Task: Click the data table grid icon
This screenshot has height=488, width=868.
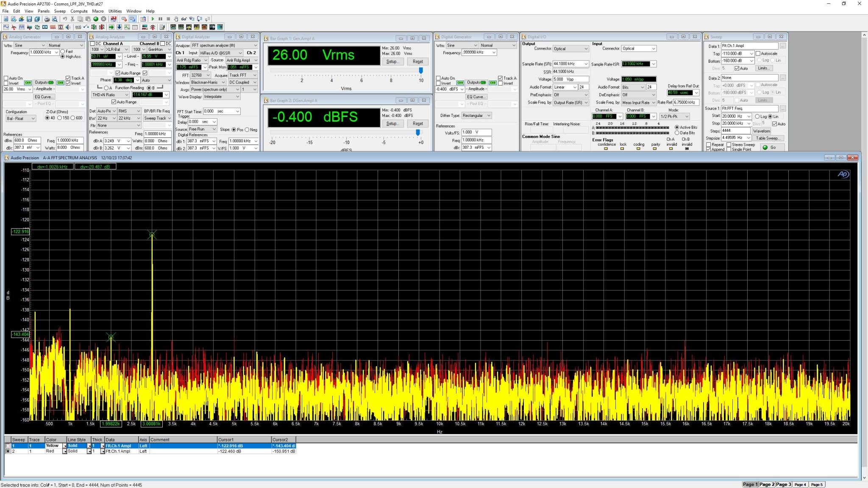Action: click(x=135, y=27)
